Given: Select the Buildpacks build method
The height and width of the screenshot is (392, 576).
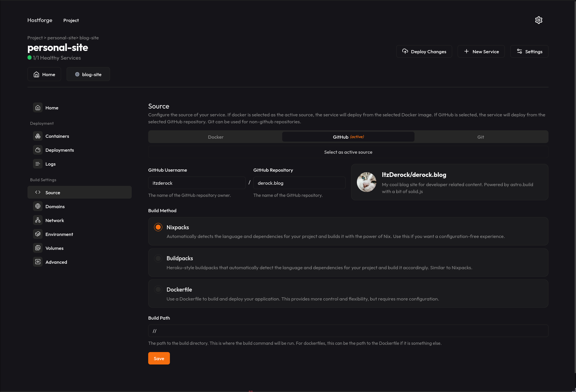Looking at the screenshot, I should (x=158, y=258).
